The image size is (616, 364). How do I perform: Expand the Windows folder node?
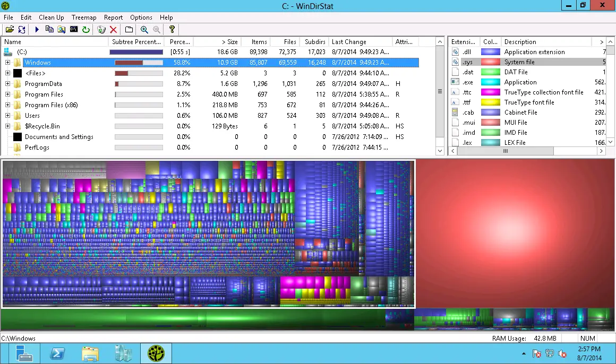7,63
